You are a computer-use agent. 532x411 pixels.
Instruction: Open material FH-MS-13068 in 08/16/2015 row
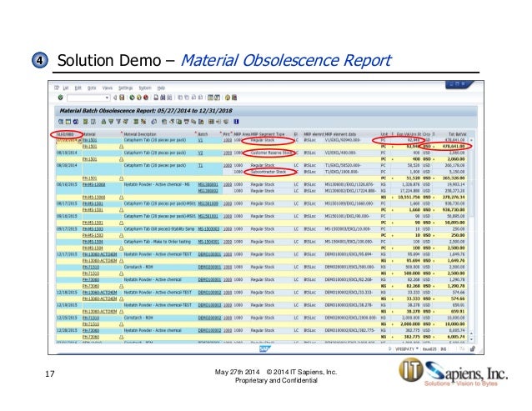pyautogui.click(x=93, y=184)
